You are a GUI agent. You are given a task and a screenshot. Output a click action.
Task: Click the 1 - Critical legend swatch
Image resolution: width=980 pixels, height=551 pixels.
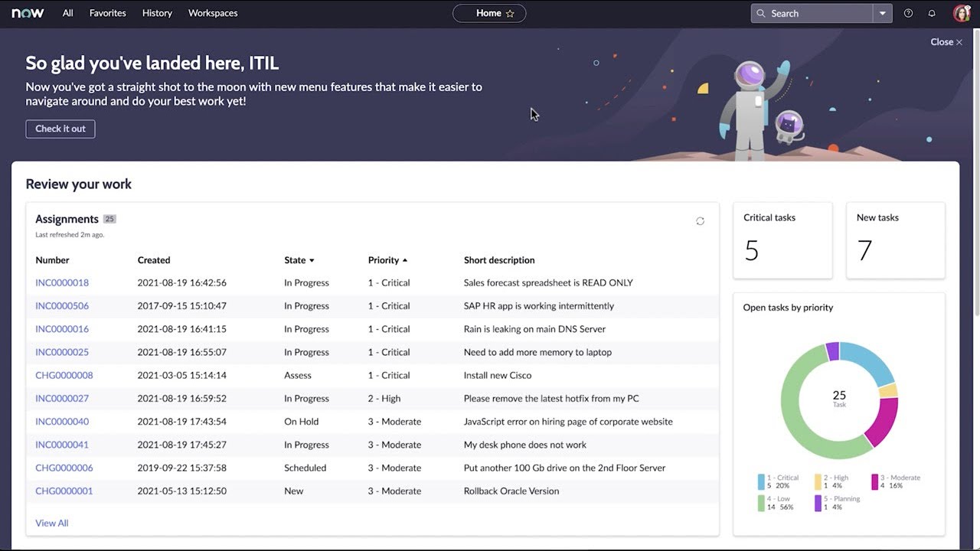click(761, 481)
